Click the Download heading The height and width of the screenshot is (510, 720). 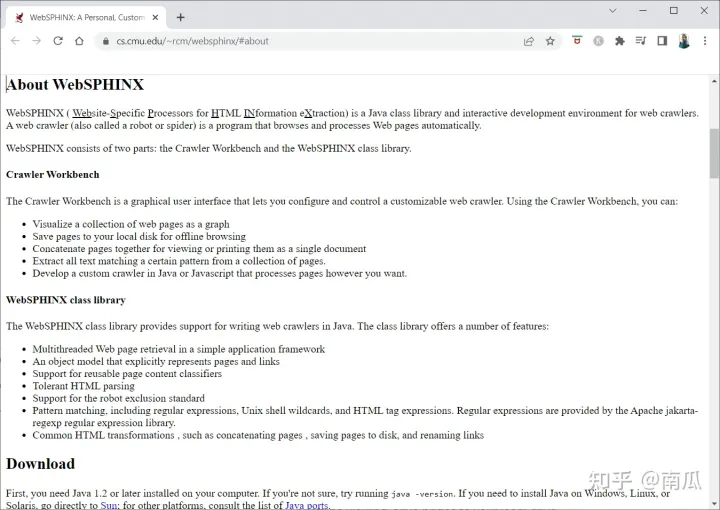[40, 464]
